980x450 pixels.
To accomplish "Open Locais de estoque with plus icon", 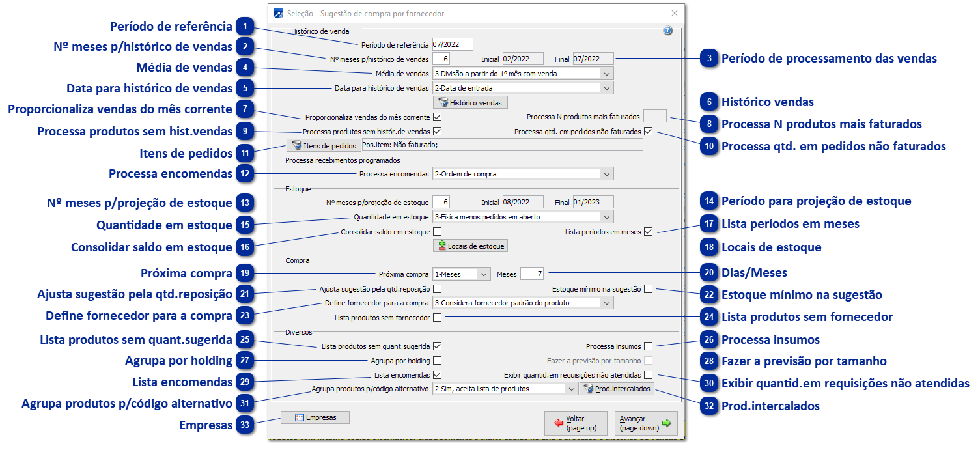I will coord(470,246).
